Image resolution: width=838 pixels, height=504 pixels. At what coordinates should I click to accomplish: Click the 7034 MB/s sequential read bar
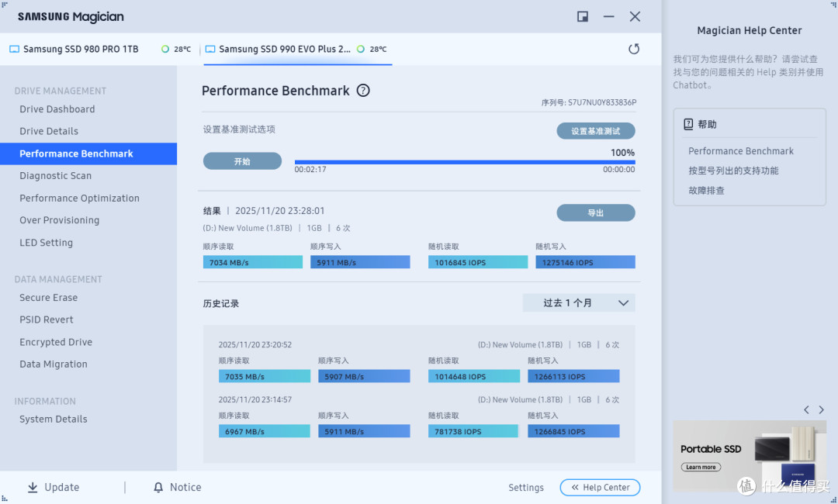click(x=253, y=262)
